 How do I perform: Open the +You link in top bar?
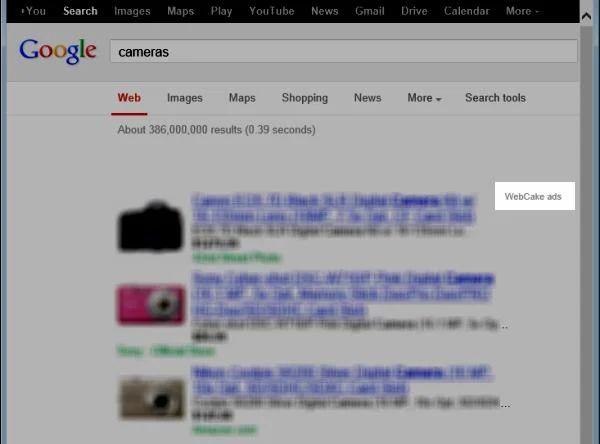(x=34, y=11)
